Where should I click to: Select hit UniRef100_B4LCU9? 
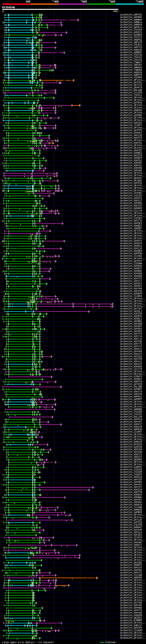[x=131, y=417]
